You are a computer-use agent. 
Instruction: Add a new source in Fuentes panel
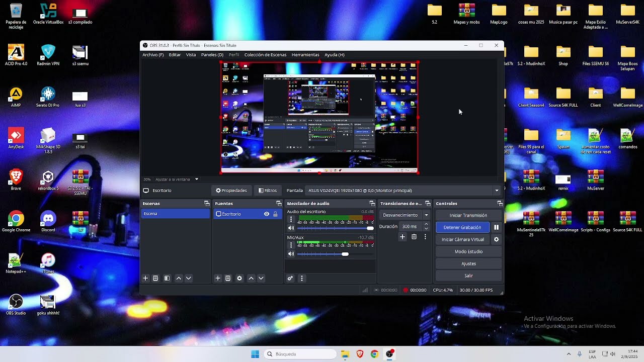pyautogui.click(x=218, y=278)
